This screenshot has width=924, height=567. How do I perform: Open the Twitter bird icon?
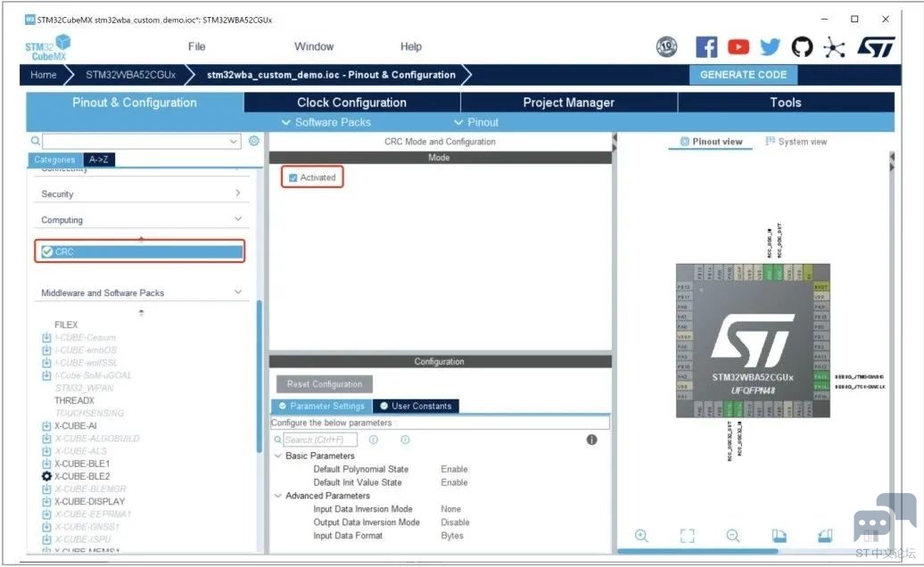coord(770,46)
